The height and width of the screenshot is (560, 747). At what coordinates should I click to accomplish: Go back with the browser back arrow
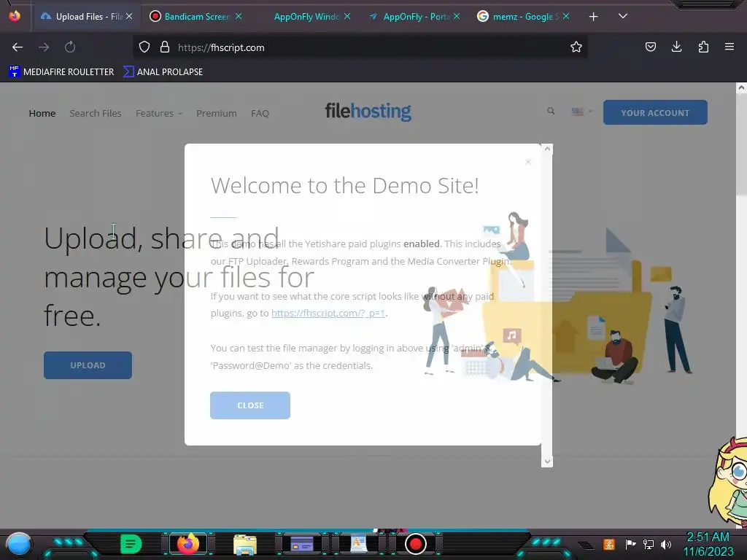[18, 47]
